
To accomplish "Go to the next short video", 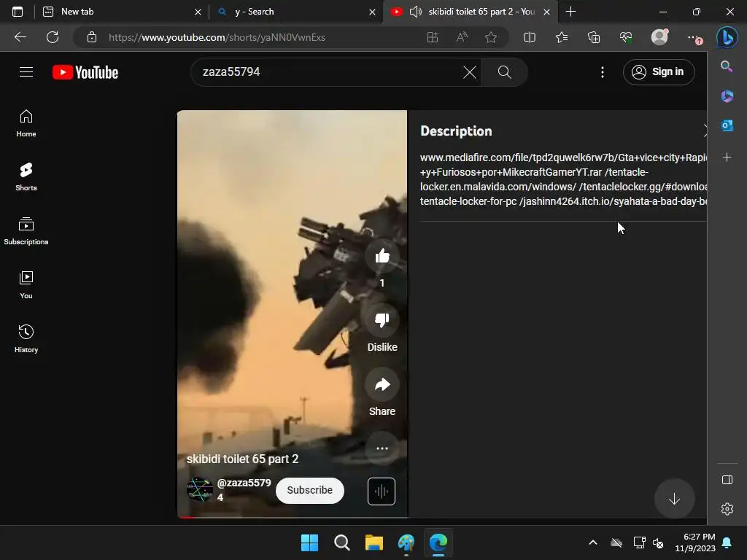I will point(674,499).
